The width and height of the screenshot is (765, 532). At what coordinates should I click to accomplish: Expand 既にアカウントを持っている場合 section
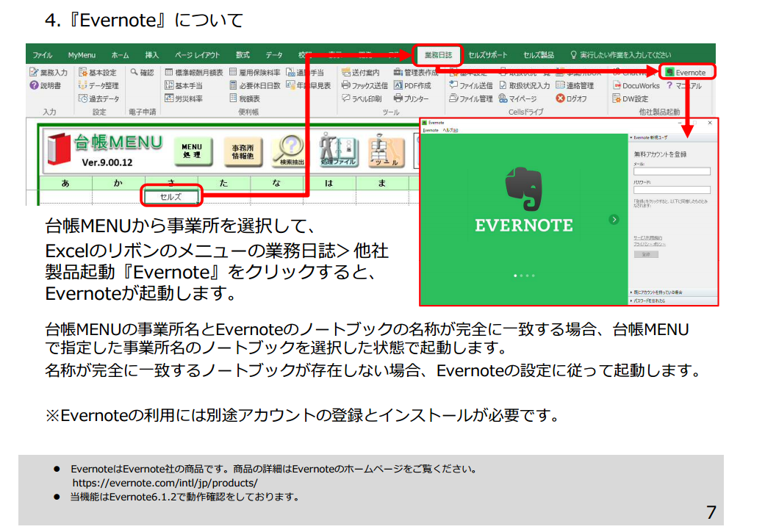673,292
